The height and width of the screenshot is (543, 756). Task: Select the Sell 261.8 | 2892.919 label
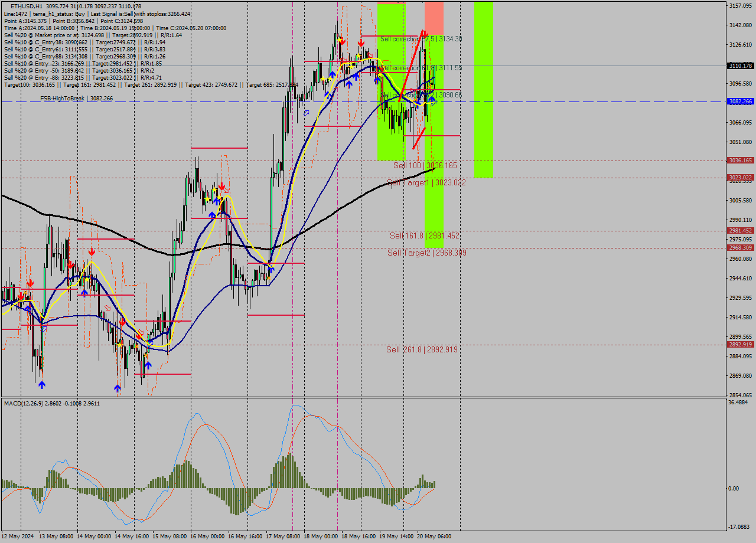421,349
